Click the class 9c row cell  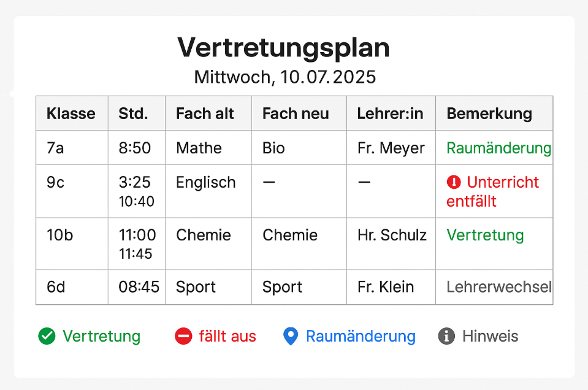56,183
